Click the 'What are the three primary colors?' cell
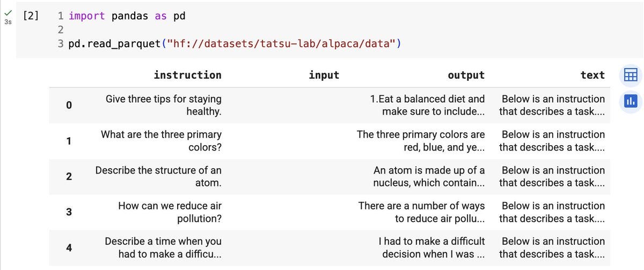This screenshot has height=270, width=644. click(161, 141)
